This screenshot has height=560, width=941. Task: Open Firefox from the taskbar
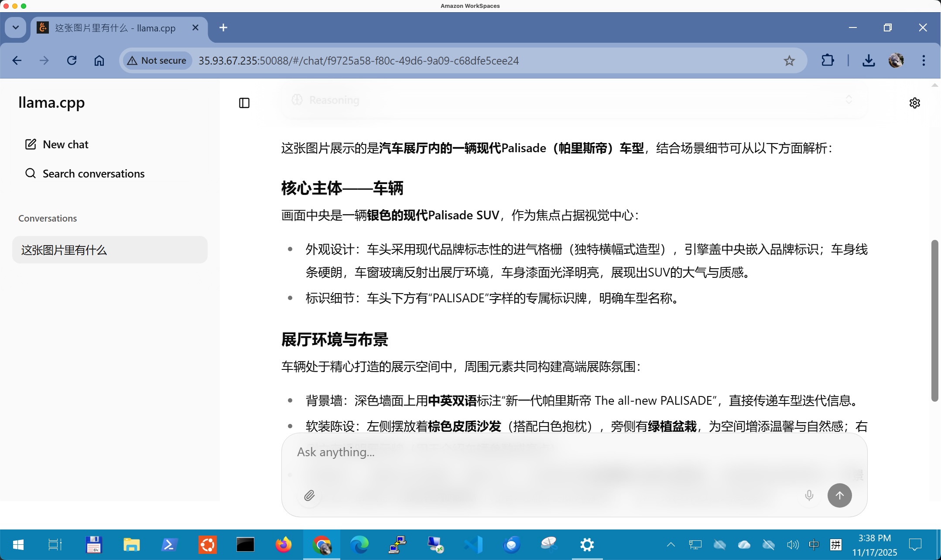(284, 544)
